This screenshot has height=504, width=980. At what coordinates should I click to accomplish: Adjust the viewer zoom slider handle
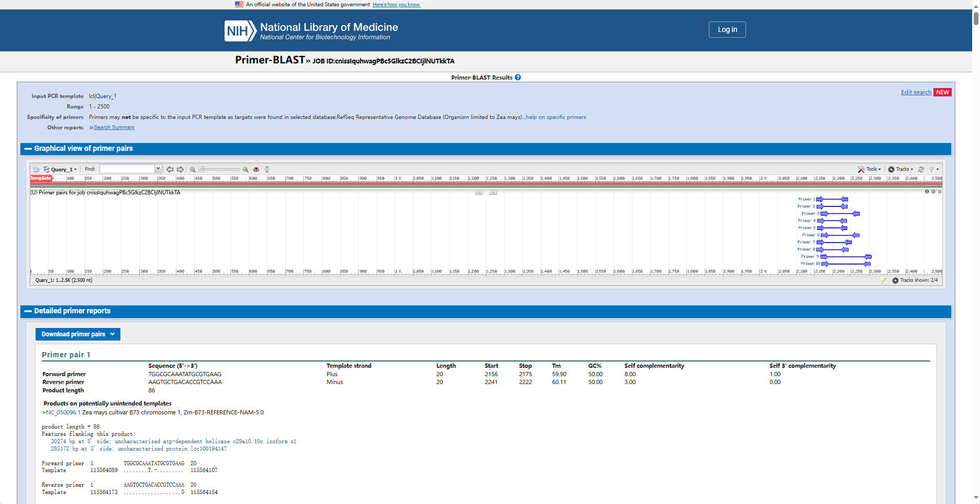click(202, 169)
